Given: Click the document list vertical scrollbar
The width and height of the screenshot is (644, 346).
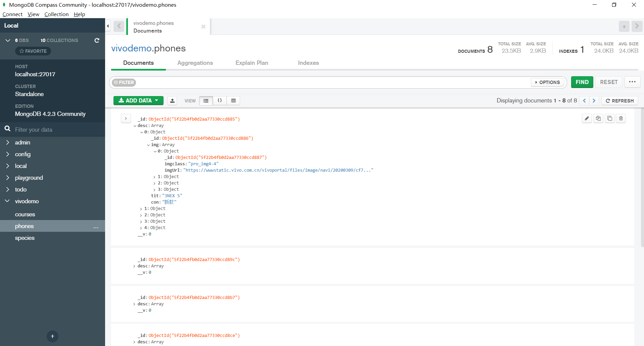Looking at the screenshot, I should pos(642,178).
